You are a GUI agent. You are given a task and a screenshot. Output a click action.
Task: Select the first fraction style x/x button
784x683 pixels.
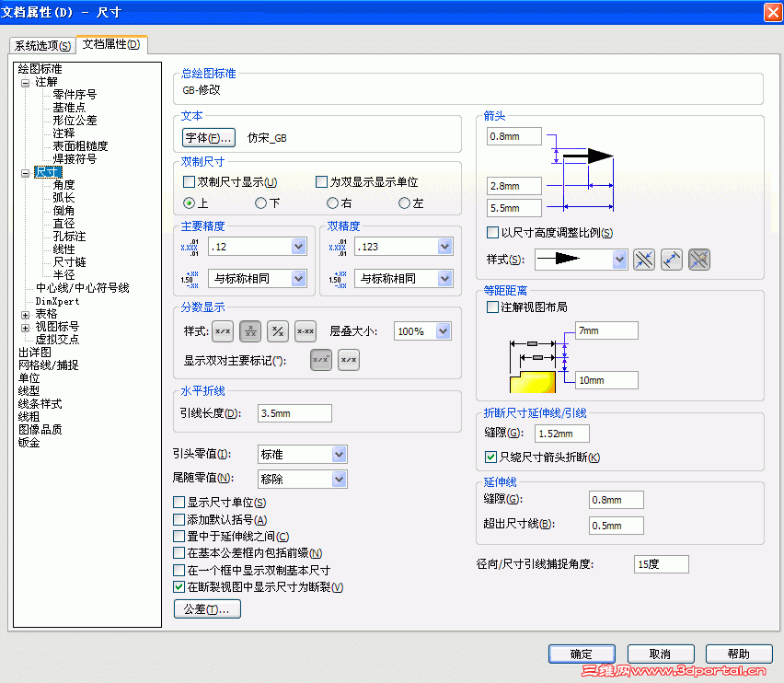tap(223, 331)
